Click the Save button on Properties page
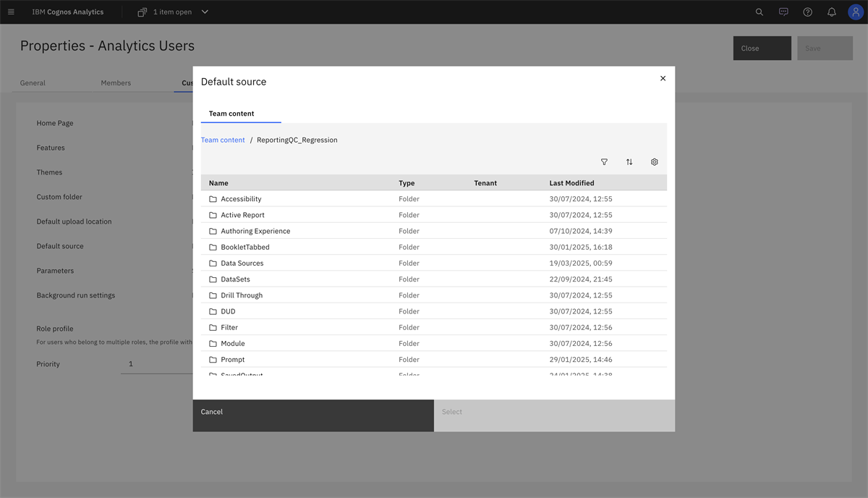This screenshot has width=868, height=498. [x=825, y=48]
